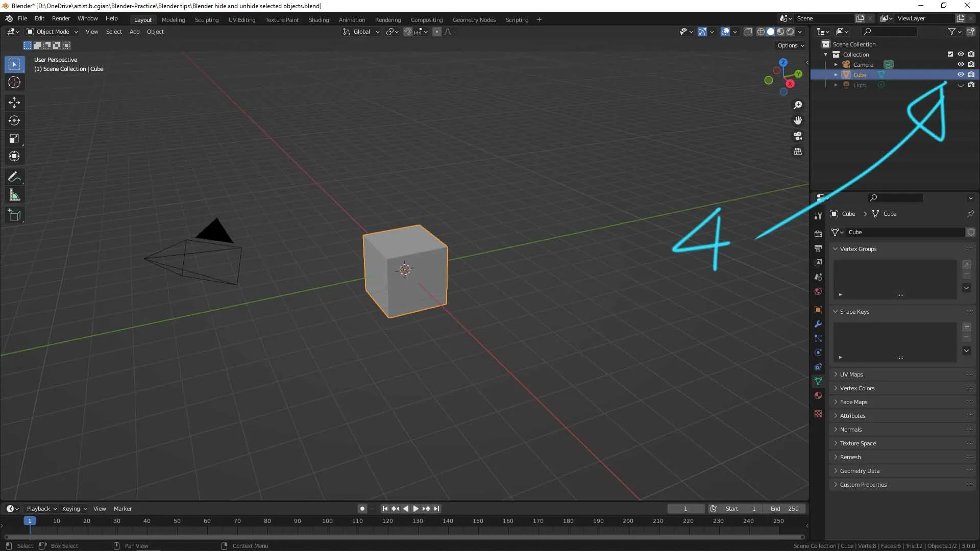This screenshot has width=980, height=551.
Task: Open the Object menu in the viewport header
Action: 155,31
